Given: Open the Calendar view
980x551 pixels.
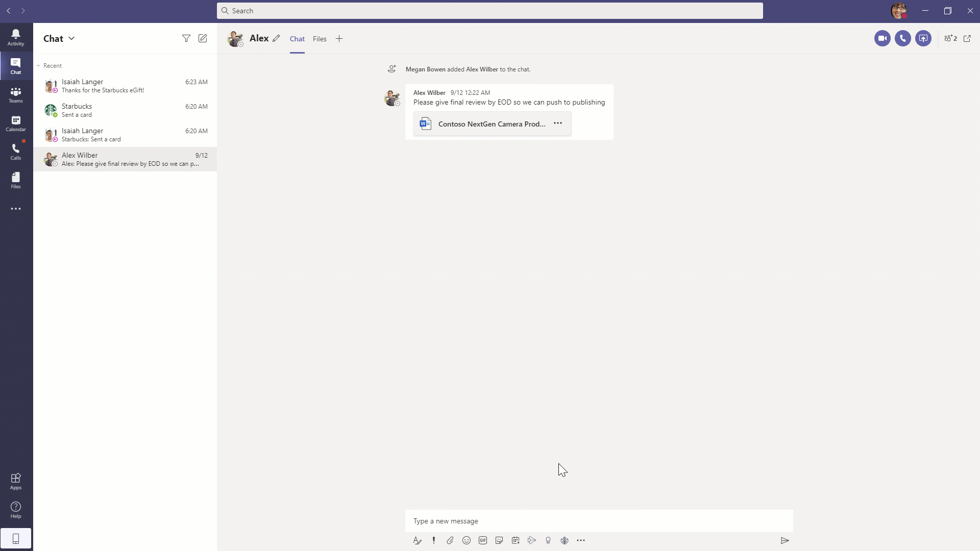Looking at the screenshot, I should [x=16, y=122].
